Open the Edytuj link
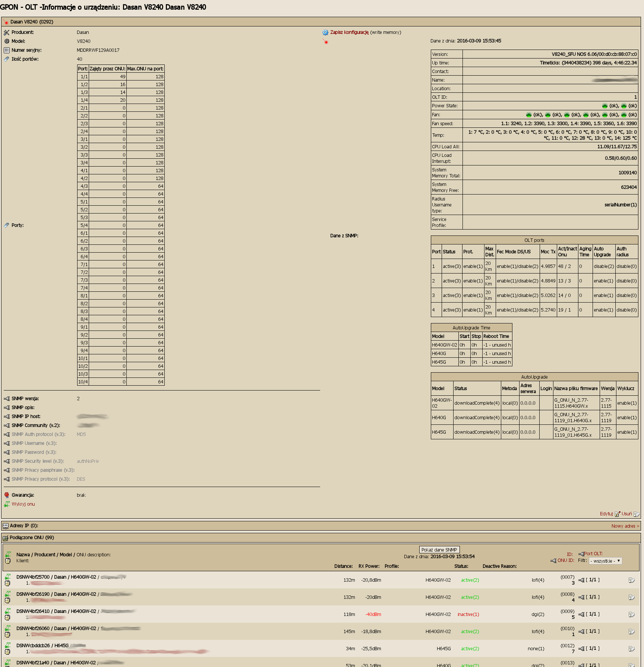Viewport: 644px width, 667px height. pyautogui.click(x=606, y=514)
